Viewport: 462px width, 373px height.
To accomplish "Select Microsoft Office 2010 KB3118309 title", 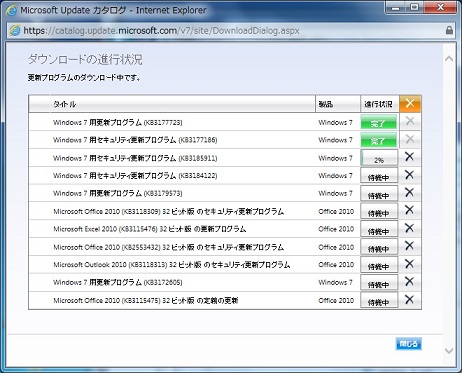I will click(169, 211).
